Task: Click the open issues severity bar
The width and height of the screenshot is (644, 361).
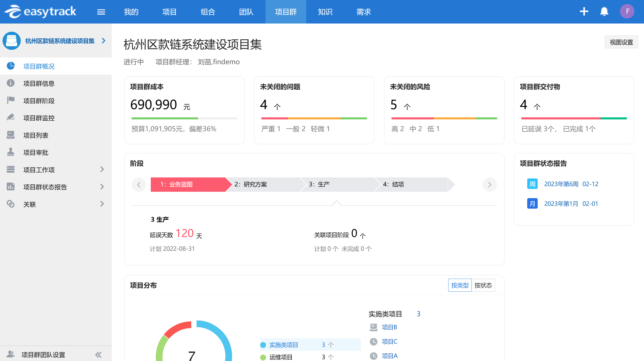Action: tap(314, 118)
